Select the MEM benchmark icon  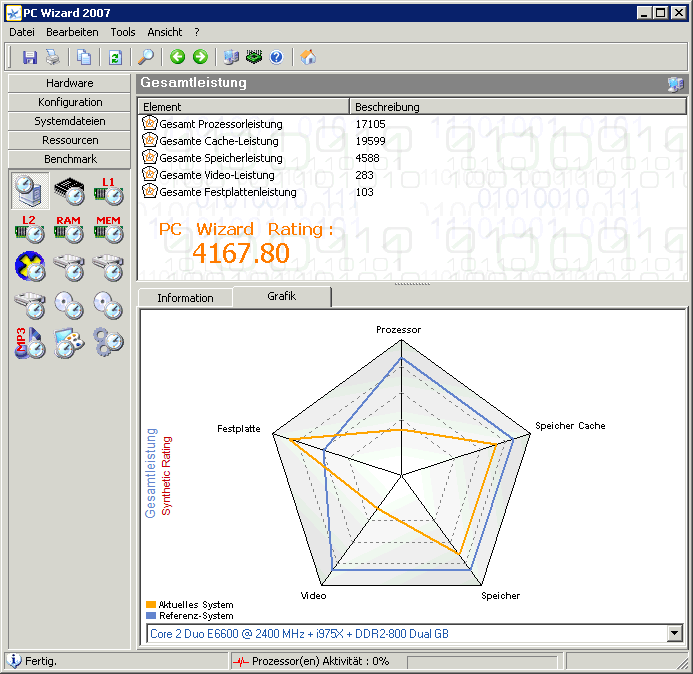point(109,229)
